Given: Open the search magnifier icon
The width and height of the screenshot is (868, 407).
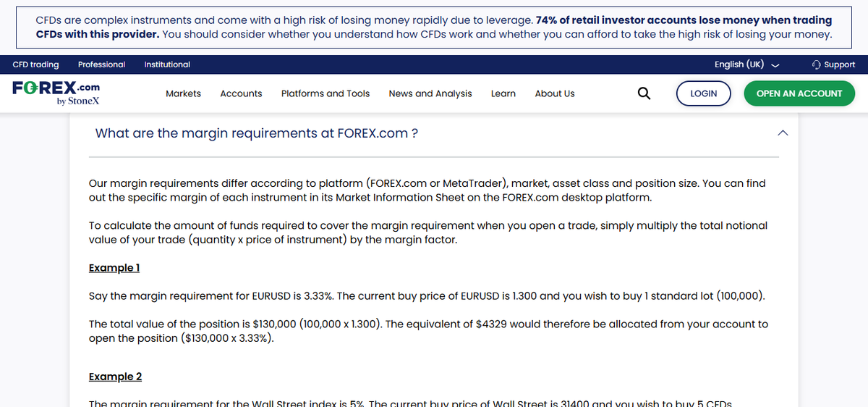Looking at the screenshot, I should (x=643, y=93).
